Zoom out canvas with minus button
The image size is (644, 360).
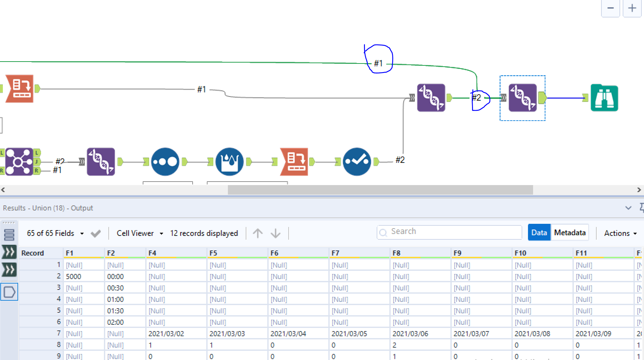pos(610,8)
